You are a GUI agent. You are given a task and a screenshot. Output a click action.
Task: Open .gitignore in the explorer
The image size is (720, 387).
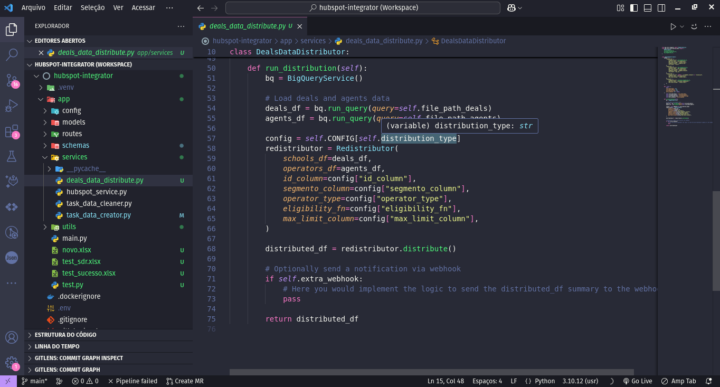pyautogui.click(x=73, y=320)
